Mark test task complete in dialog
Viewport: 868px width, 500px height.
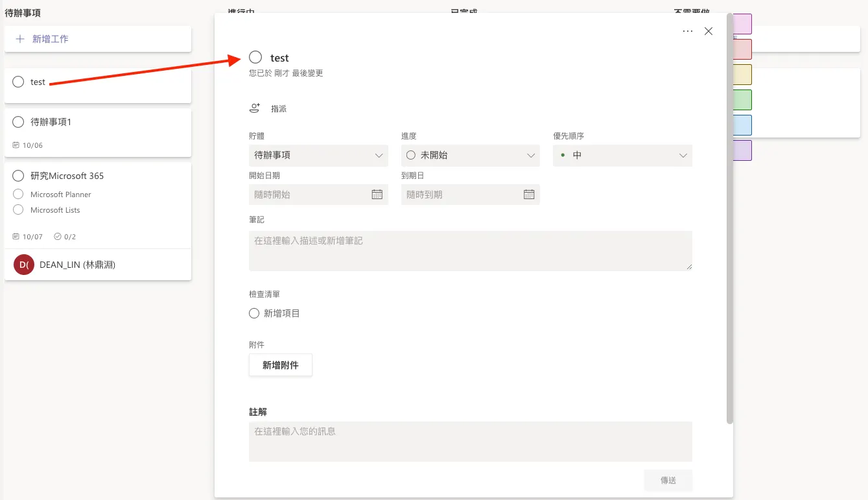tap(255, 58)
